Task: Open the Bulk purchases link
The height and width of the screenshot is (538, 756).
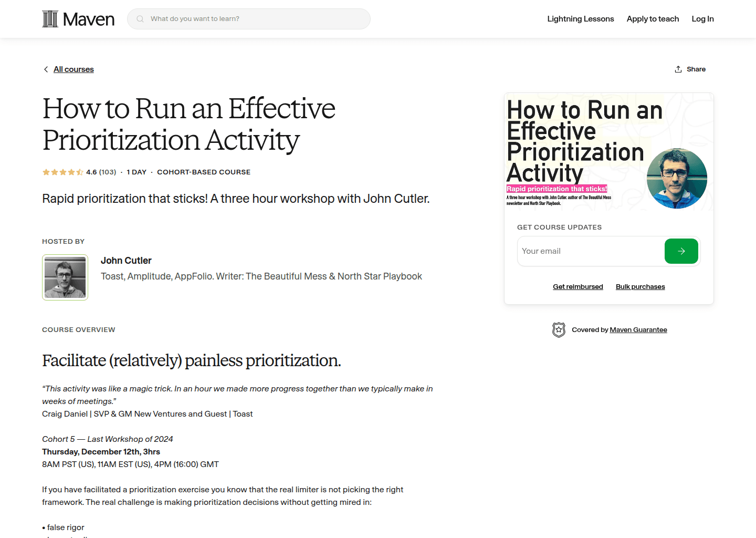Action: click(x=640, y=286)
